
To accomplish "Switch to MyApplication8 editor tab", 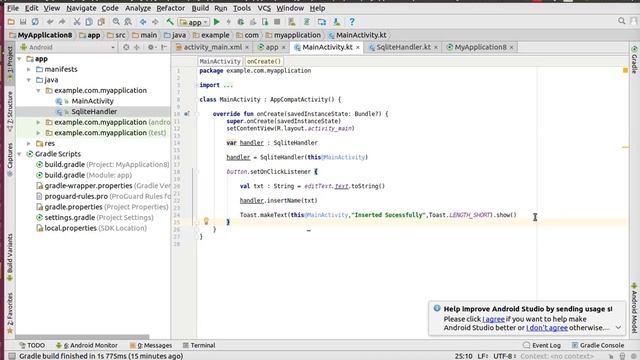I will pyautogui.click(x=480, y=47).
